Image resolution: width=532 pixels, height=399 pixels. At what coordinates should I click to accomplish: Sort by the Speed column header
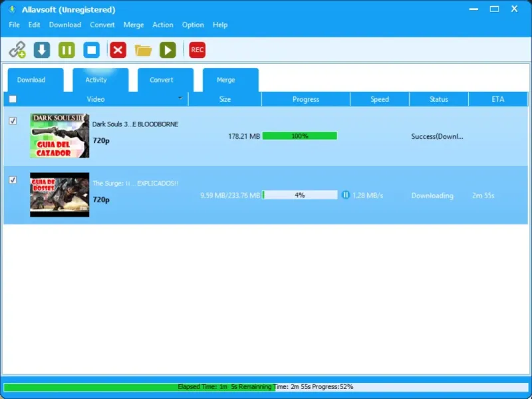pos(380,99)
